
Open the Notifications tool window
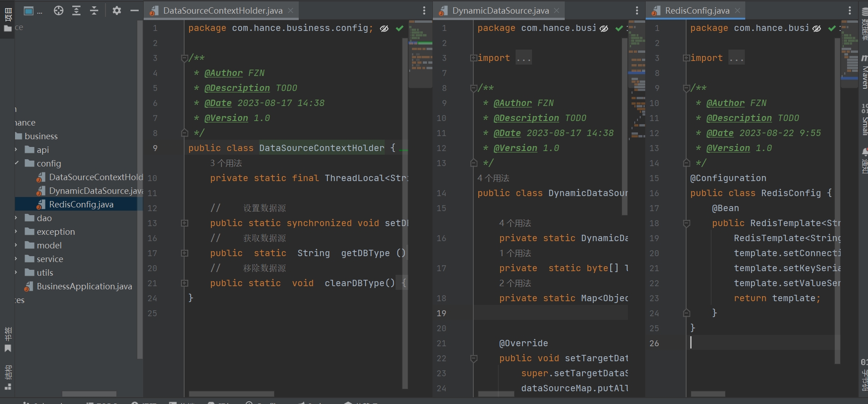point(864,160)
